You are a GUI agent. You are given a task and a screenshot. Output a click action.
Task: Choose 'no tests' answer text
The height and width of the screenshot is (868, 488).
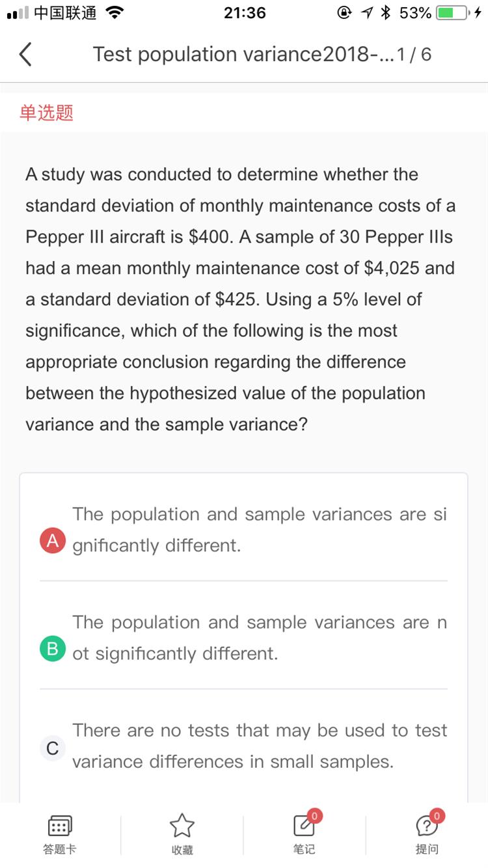pyautogui.click(x=259, y=746)
